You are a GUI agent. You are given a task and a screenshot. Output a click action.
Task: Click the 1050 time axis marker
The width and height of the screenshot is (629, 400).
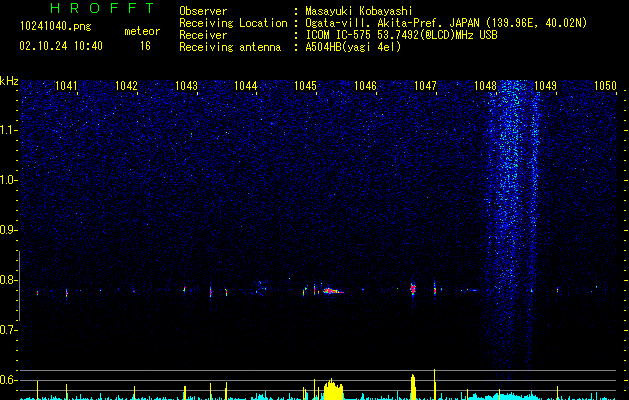pyautogui.click(x=605, y=86)
